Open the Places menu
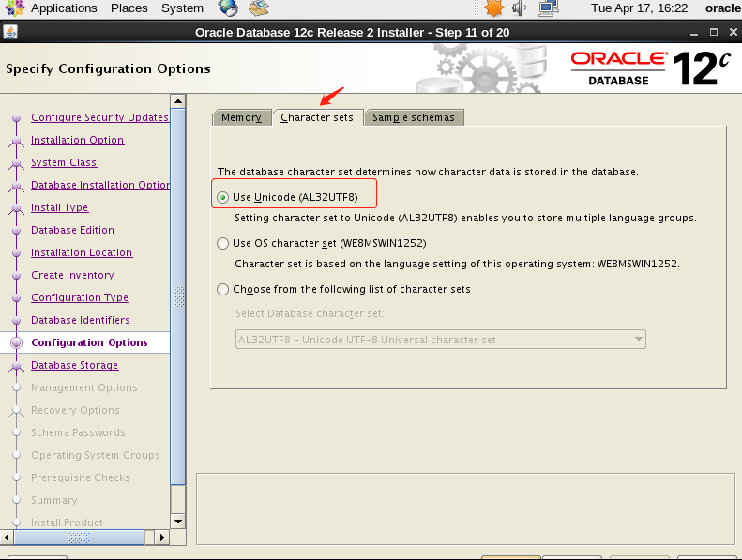This screenshot has height=560, width=742. [129, 8]
